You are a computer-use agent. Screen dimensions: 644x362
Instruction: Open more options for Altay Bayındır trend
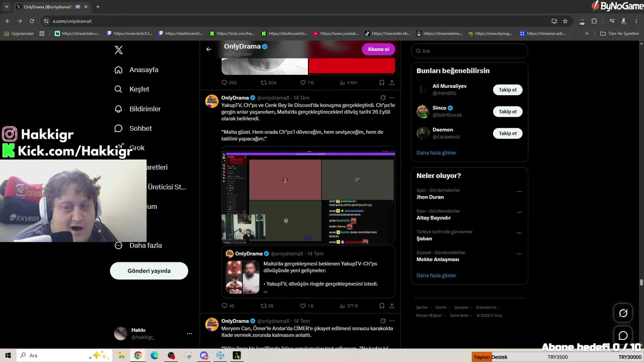[x=519, y=212]
